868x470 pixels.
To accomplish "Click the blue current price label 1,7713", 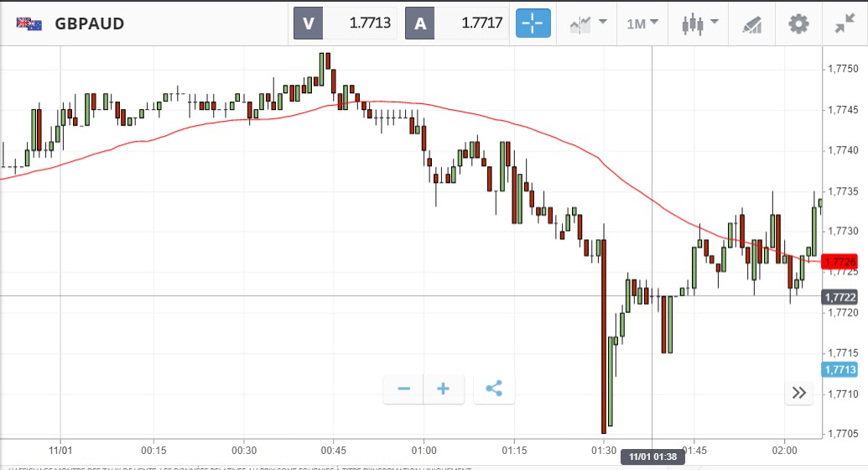I will pos(839,370).
